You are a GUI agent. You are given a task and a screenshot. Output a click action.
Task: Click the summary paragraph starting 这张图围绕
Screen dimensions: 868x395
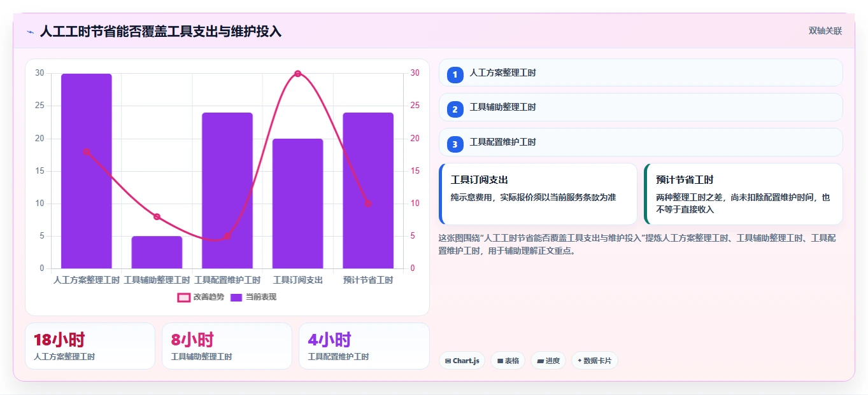637,244
